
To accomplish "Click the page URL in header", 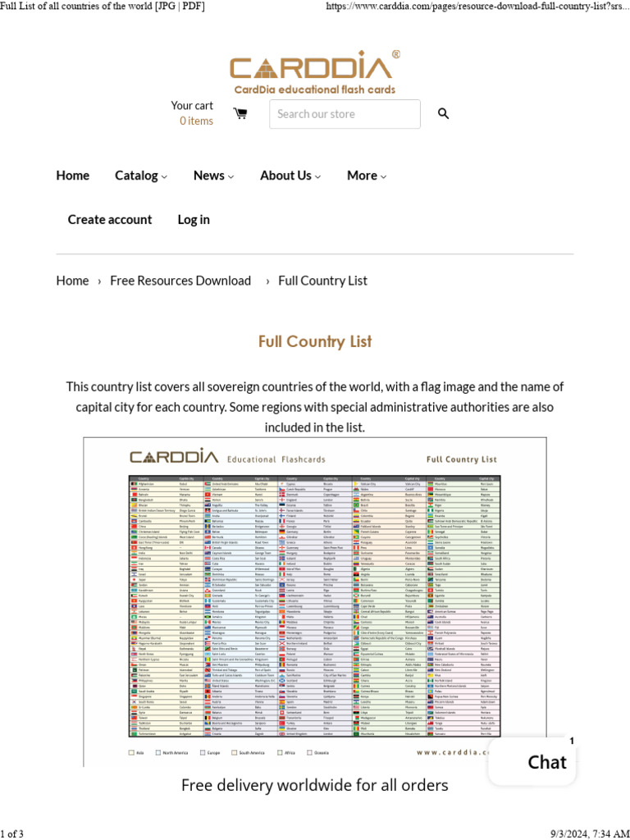I will click(477, 7).
